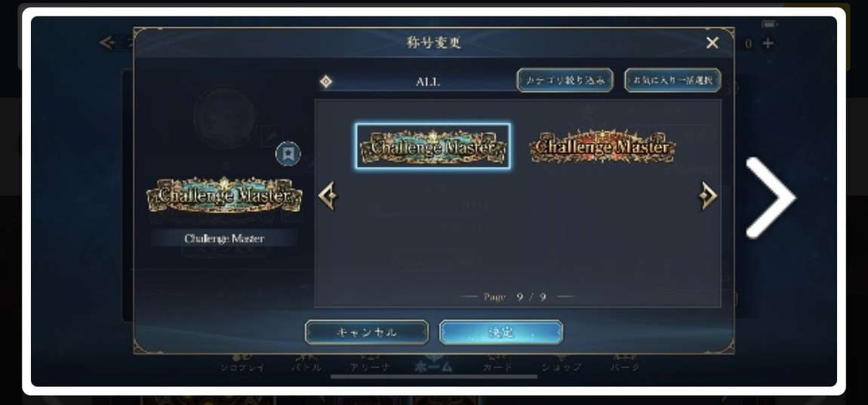This screenshot has height=405, width=868.
Task: Open the カテゴリ絞り込み category filter
Action: pyautogui.click(x=565, y=80)
